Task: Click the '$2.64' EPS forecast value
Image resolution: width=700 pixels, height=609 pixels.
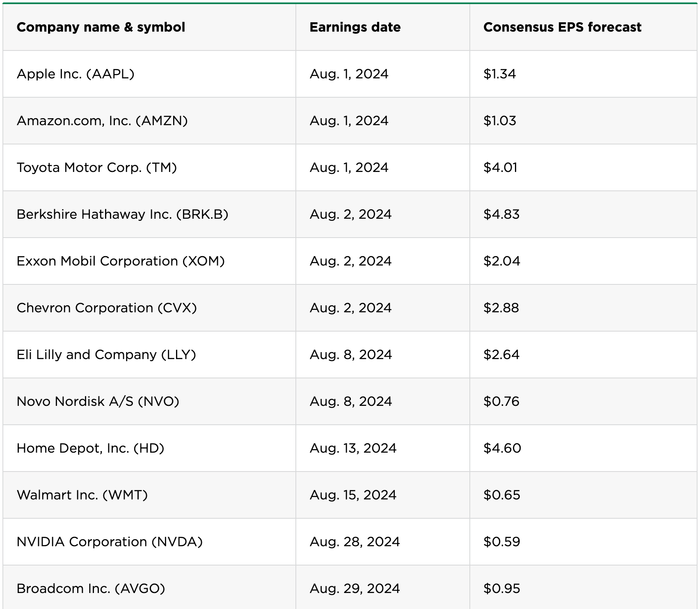Action: click(x=501, y=355)
